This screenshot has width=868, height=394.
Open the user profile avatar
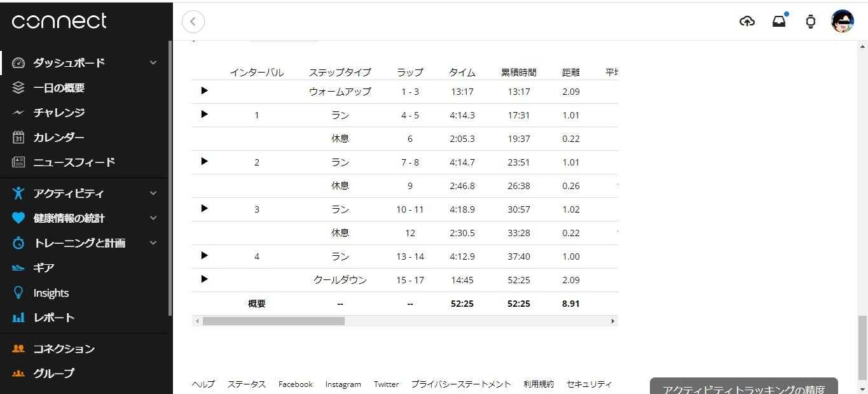coord(843,22)
